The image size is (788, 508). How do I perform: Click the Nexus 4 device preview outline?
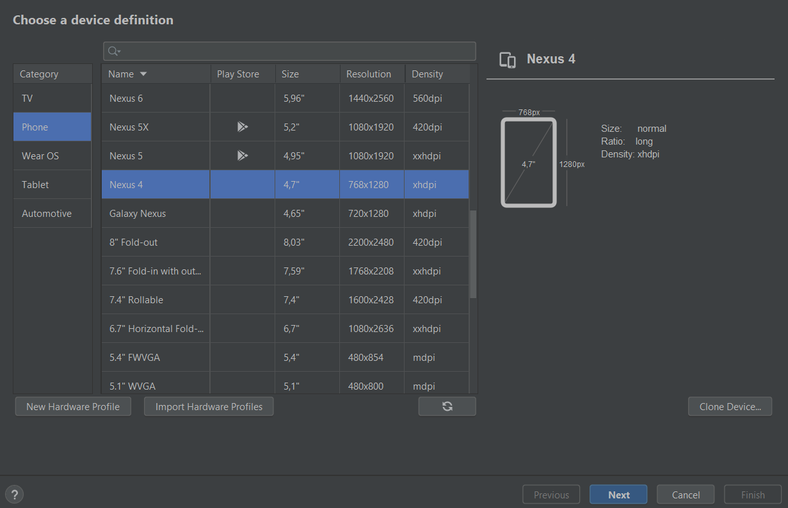point(529,163)
